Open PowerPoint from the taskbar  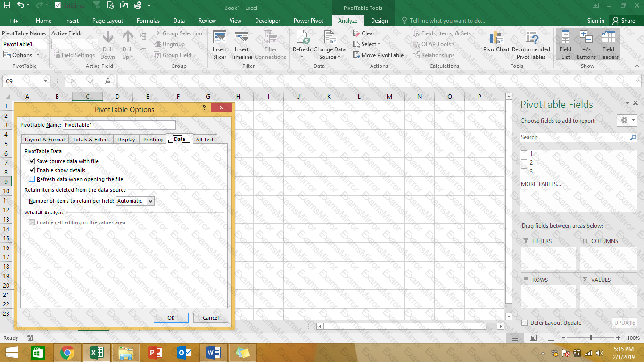tap(155, 353)
